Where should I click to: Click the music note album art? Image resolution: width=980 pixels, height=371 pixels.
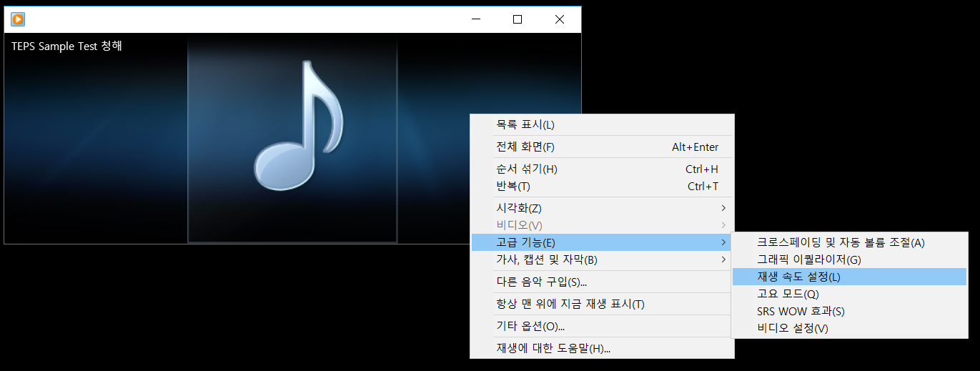coord(292,139)
